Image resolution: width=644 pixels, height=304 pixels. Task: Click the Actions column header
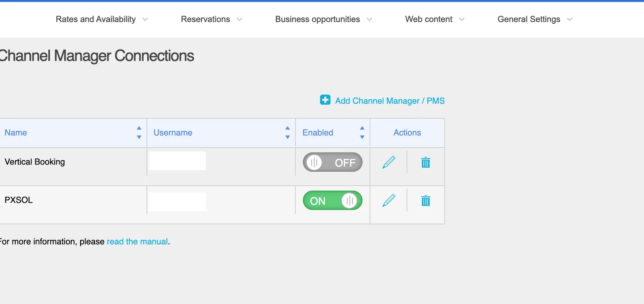pyautogui.click(x=407, y=133)
